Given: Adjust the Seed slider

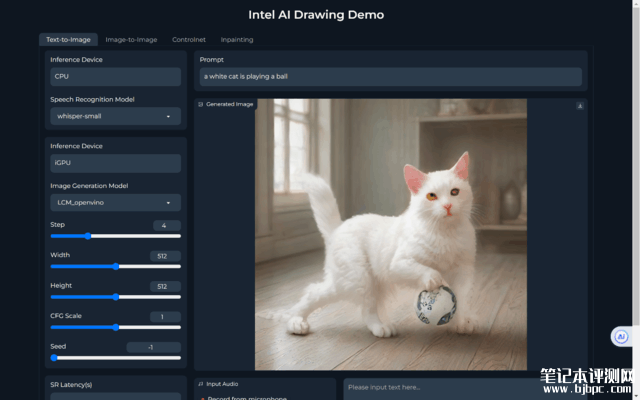Looking at the screenshot, I should click(116, 358).
